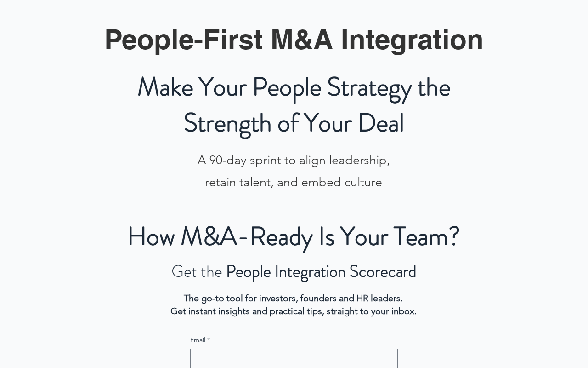Click the "People-First M&A Integration" title
This screenshot has height=368, width=588.
click(x=294, y=40)
